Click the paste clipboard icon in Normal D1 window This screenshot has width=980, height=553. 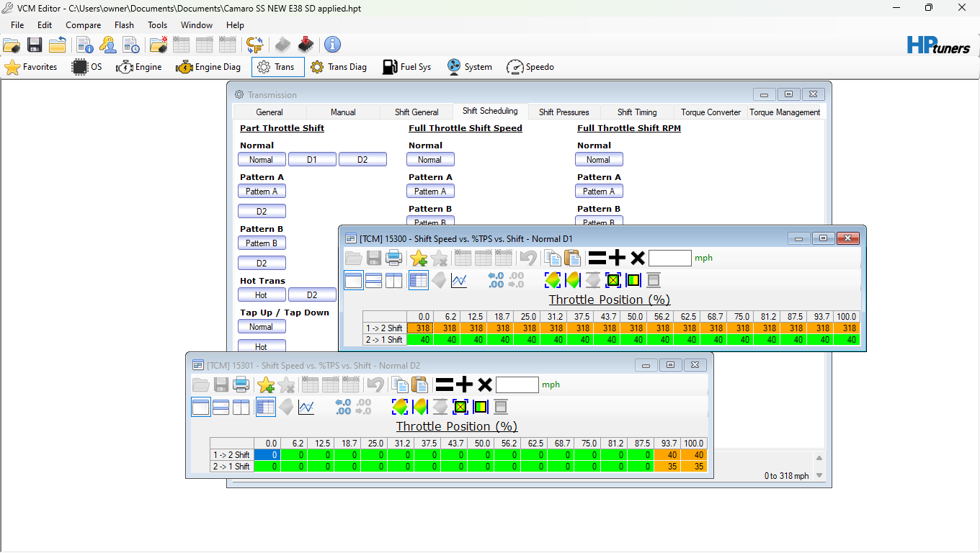tap(572, 258)
